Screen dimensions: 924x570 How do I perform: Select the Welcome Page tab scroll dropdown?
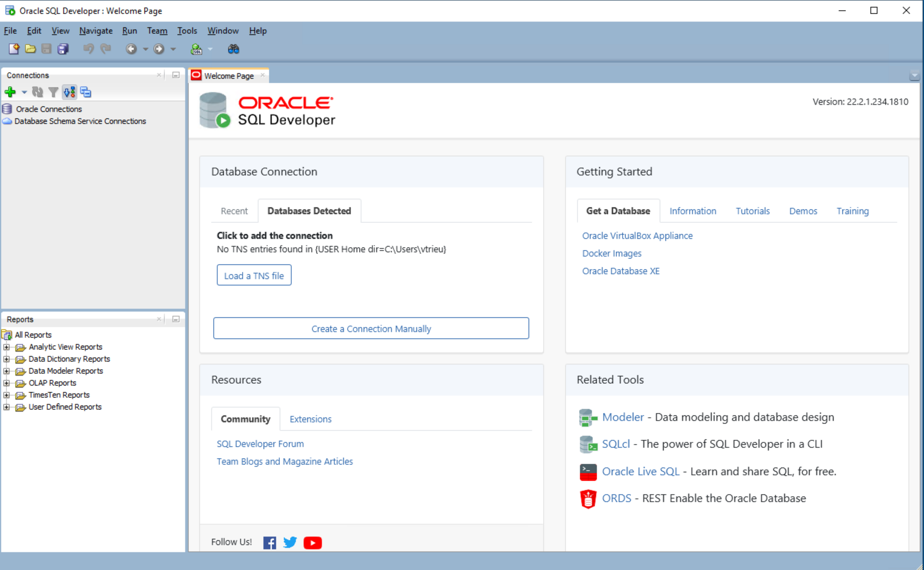coord(914,75)
